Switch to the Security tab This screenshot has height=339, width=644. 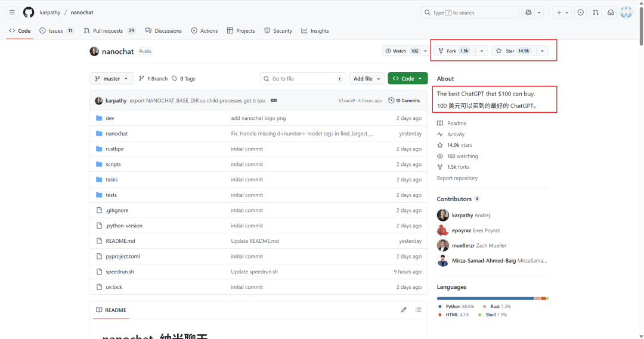coord(278,31)
